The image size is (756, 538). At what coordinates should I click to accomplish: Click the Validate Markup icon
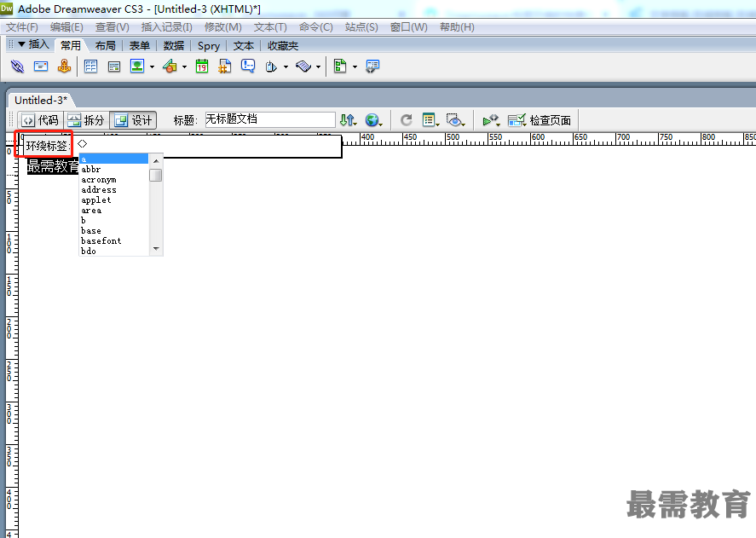491,120
